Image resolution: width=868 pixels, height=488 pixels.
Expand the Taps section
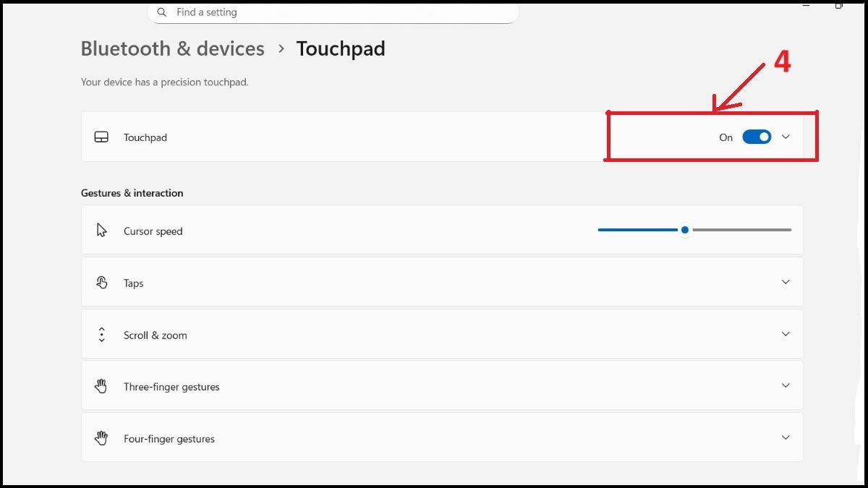click(x=786, y=282)
